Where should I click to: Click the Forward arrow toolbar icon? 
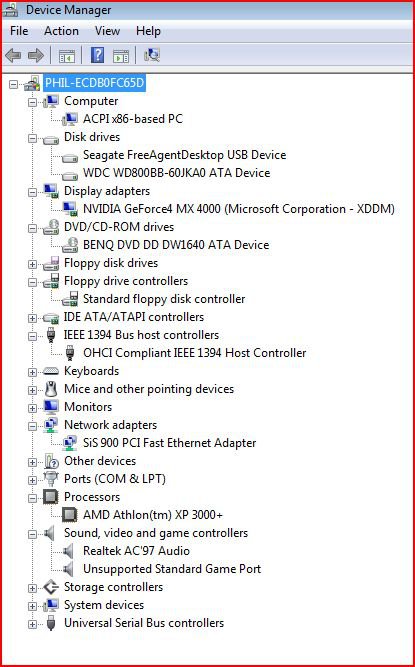pos(36,55)
